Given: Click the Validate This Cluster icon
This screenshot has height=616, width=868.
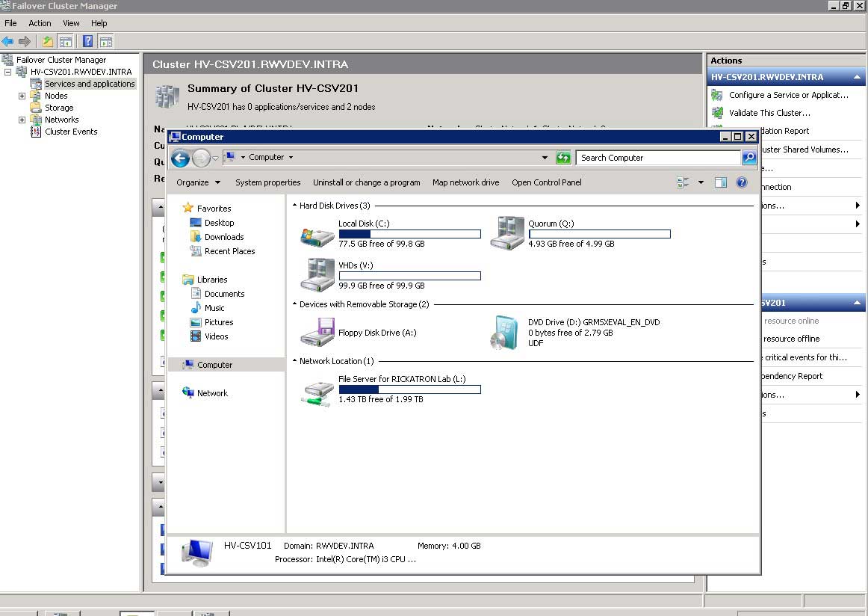Looking at the screenshot, I should 717,113.
